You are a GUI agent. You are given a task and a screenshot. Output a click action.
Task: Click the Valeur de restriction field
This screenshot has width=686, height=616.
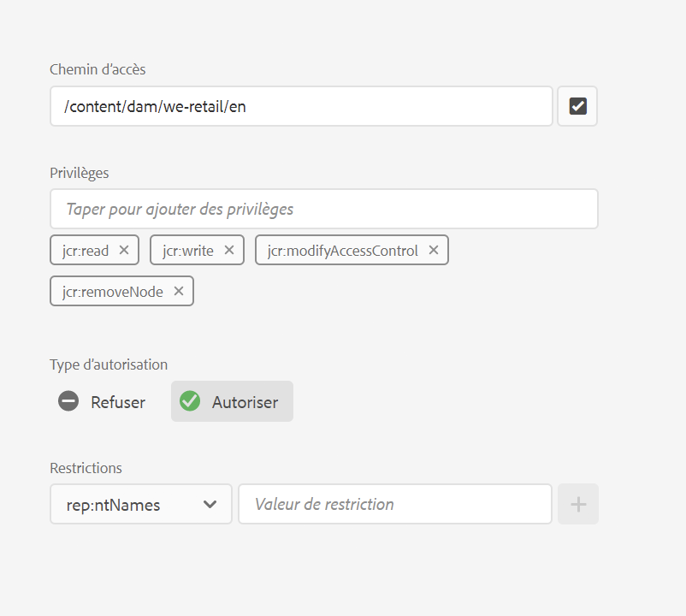pos(395,504)
